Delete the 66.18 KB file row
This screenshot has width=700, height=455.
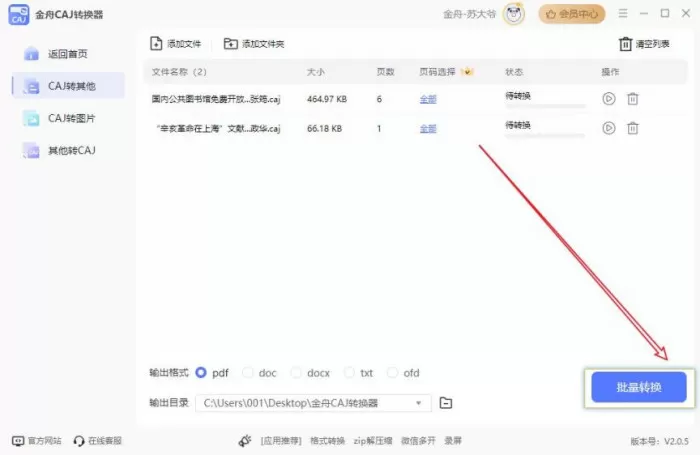[633, 129]
